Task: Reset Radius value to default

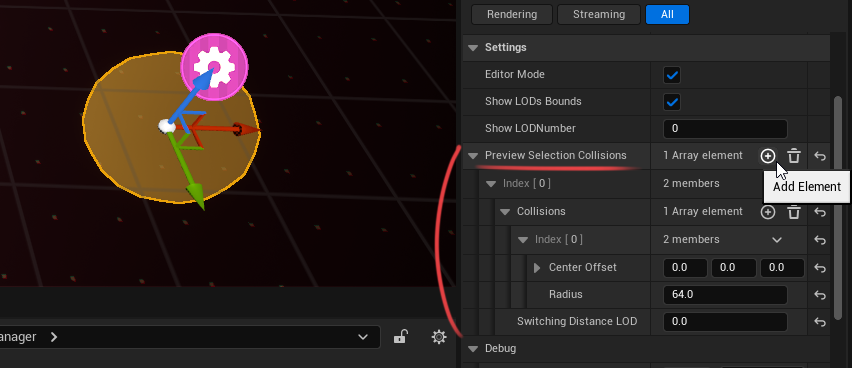Action: point(820,295)
